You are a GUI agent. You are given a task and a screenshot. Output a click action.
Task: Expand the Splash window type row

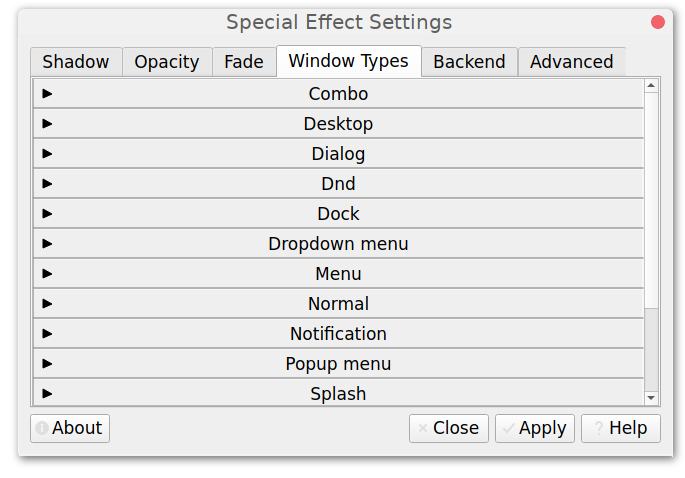tap(47, 394)
